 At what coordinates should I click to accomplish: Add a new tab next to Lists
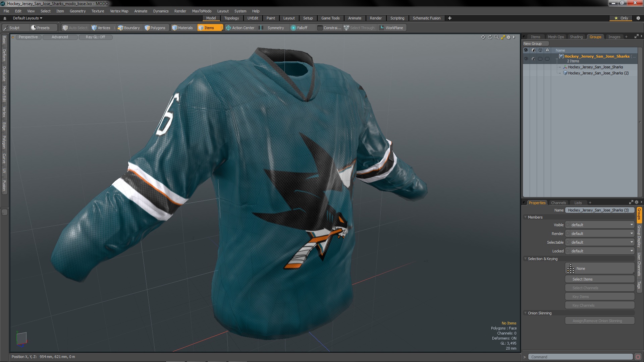[x=590, y=203]
